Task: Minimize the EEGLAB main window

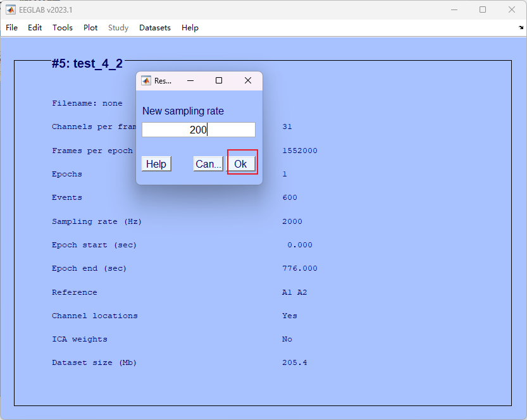Action: pos(454,9)
